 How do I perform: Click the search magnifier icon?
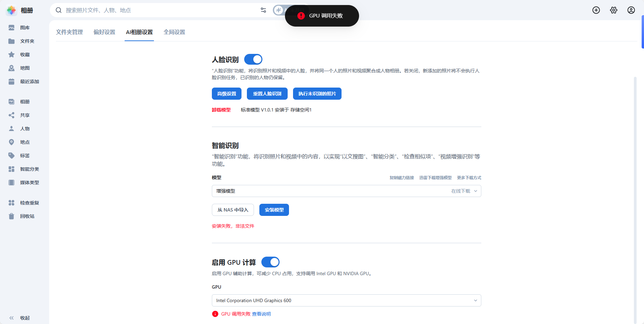tap(59, 10)
